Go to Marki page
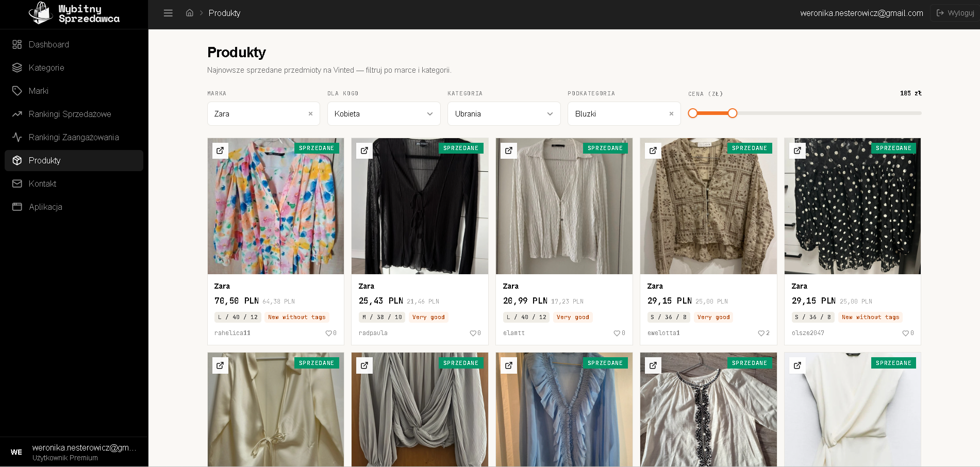This screenshot has width=980, height=467. point(74,91)
